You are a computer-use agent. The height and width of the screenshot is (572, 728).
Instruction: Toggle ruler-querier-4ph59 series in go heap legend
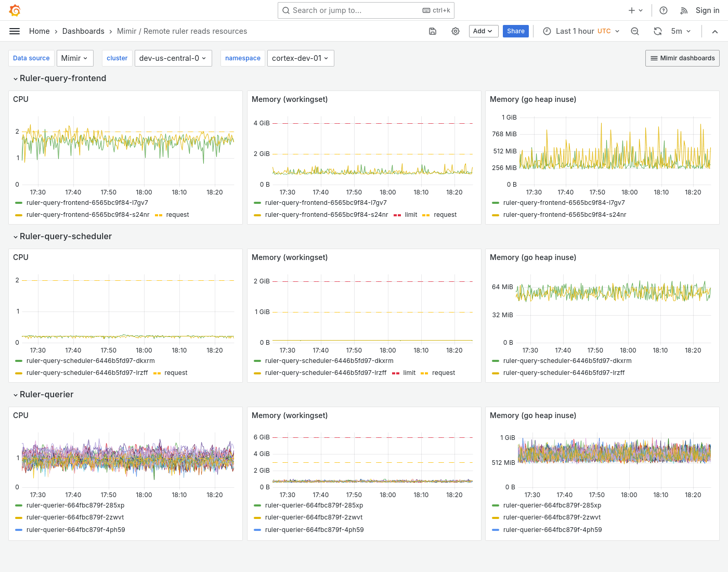click(x=552, y=530)
